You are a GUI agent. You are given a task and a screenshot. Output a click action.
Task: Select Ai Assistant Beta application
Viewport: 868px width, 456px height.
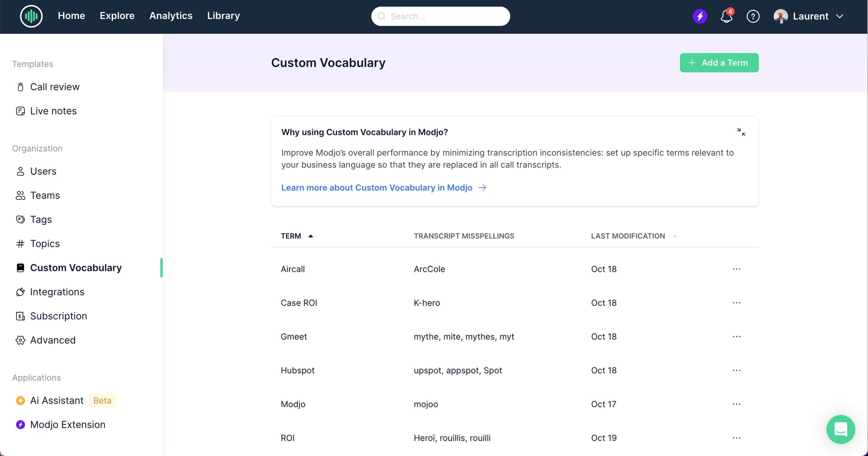66,401
